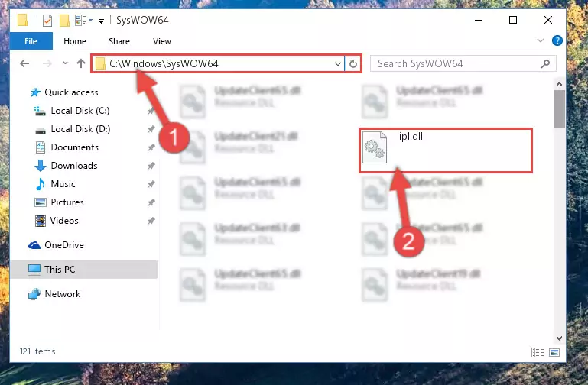Click the Search SysWOW64 box
The width and height of the screenshot is (588, 385).
pos(463,63)
